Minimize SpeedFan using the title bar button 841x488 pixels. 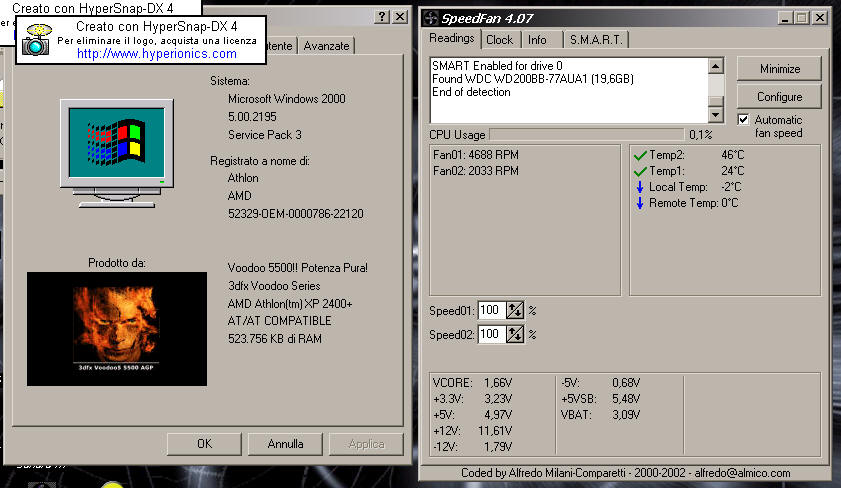[786, 18]
